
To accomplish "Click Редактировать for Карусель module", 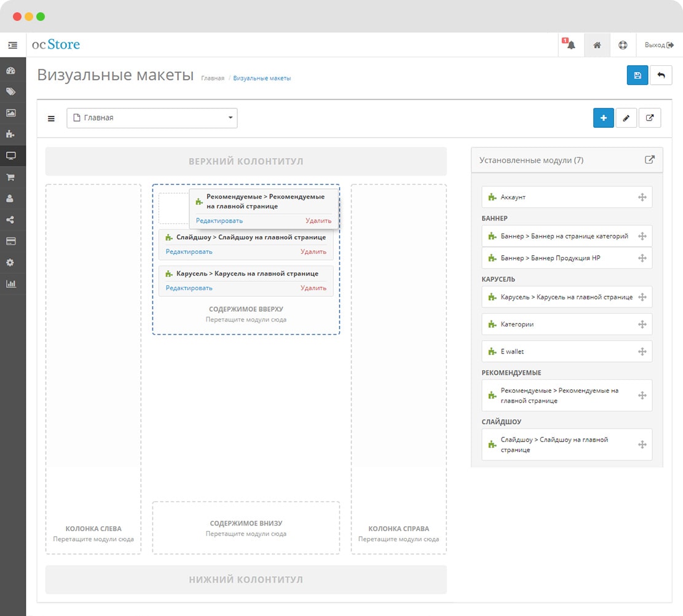I will [x=189, y=288].
